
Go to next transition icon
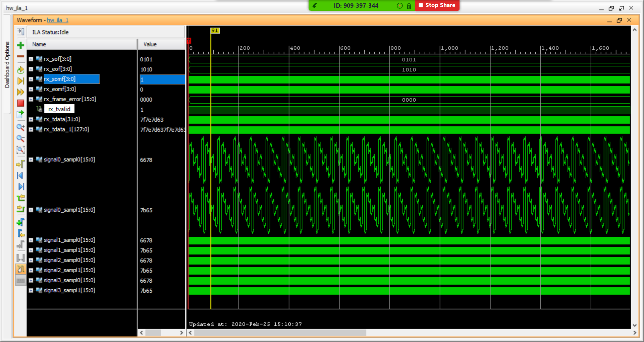coord(20,209)
